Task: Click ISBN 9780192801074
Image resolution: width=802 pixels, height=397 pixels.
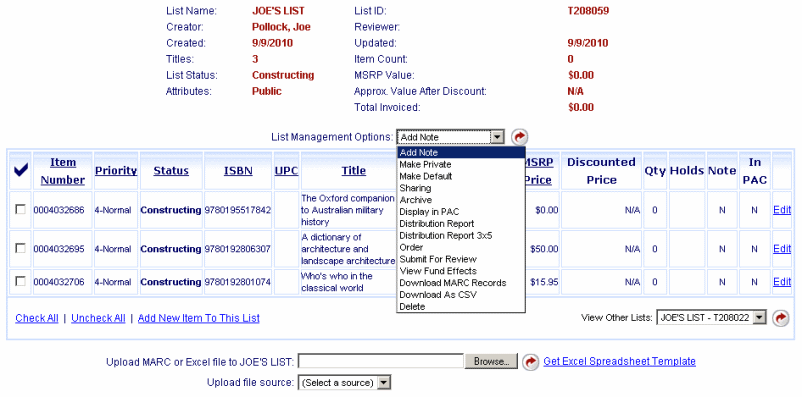Action: click(238, 282)
